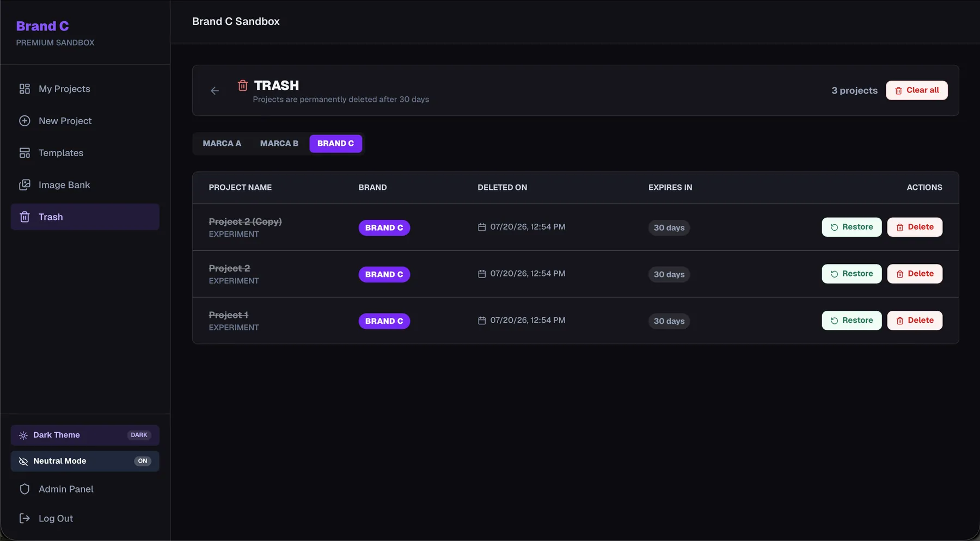The height and width of the screenshot is (541, 980).
Task: Restore Project 2 (Copy)
Action: pyautogui.click(x=852, y=227)
